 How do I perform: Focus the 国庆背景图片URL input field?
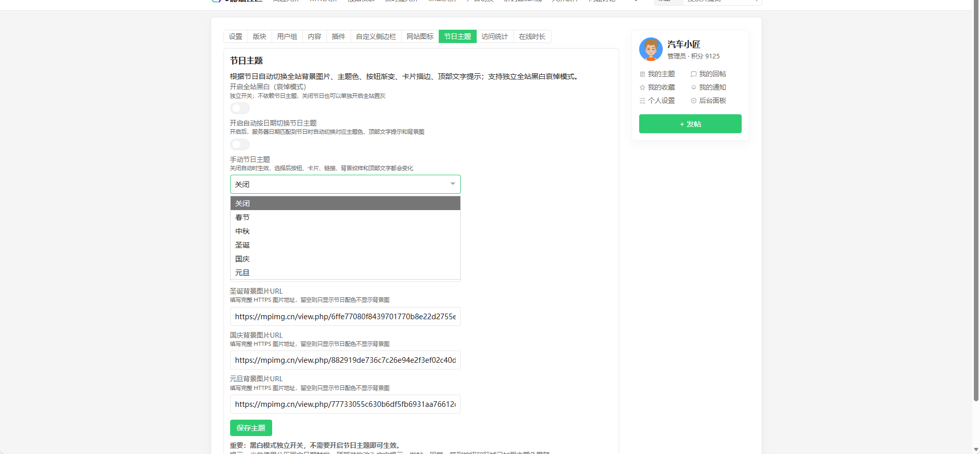coord(345,360)
